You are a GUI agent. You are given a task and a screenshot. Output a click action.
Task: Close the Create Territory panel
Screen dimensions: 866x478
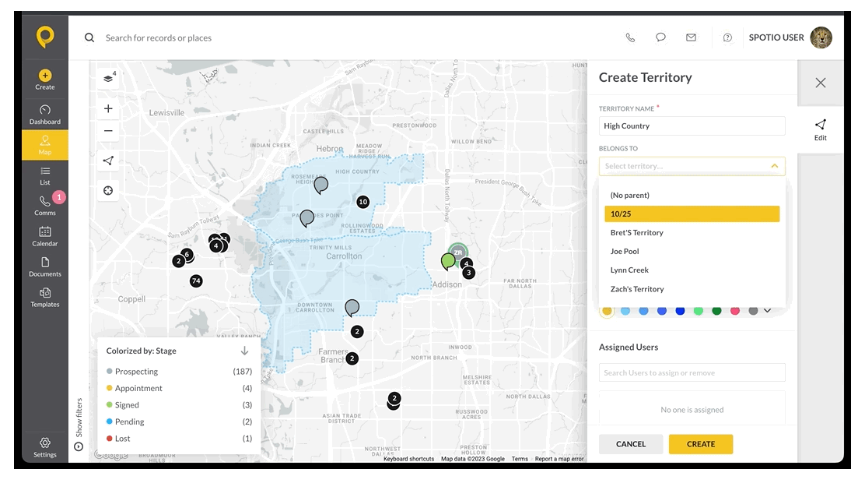pyautogui.click(x=821, y=83)
